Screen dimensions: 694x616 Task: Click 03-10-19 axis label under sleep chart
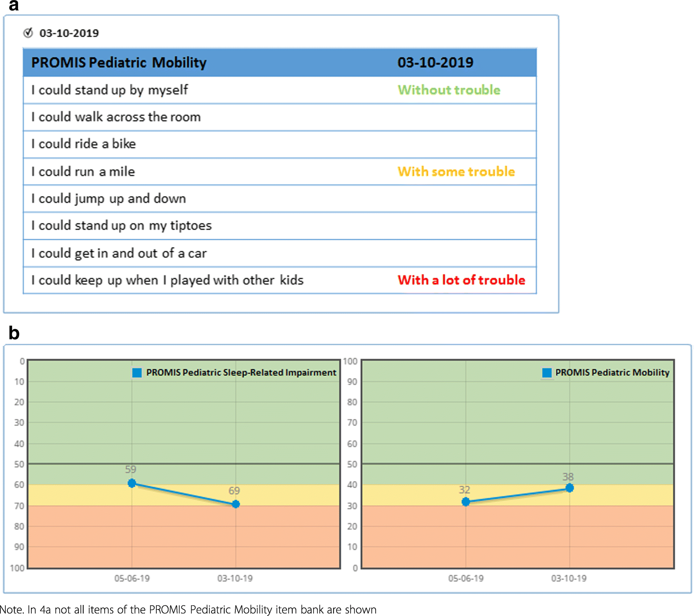(235, 578)
